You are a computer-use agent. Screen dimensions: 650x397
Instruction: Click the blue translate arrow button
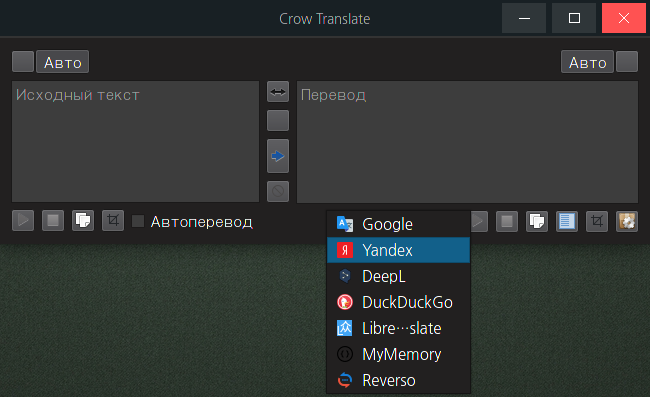pyautogui.click(x=278, y=156)
